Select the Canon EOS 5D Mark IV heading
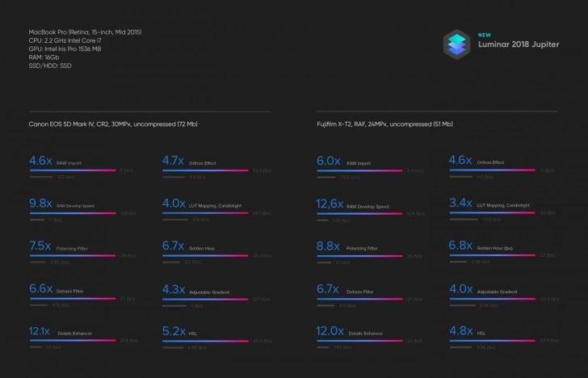The width and height of the screenshot is (588, 378). click(114, 124)
